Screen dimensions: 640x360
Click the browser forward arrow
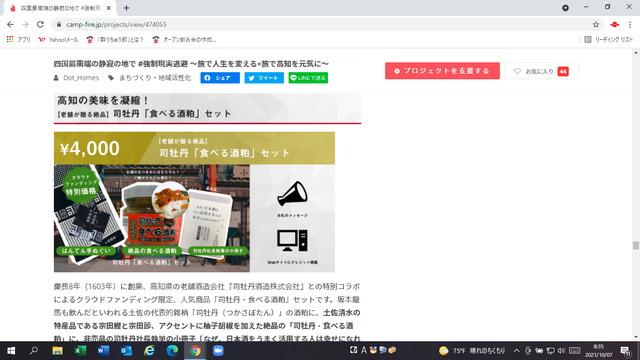25,24
